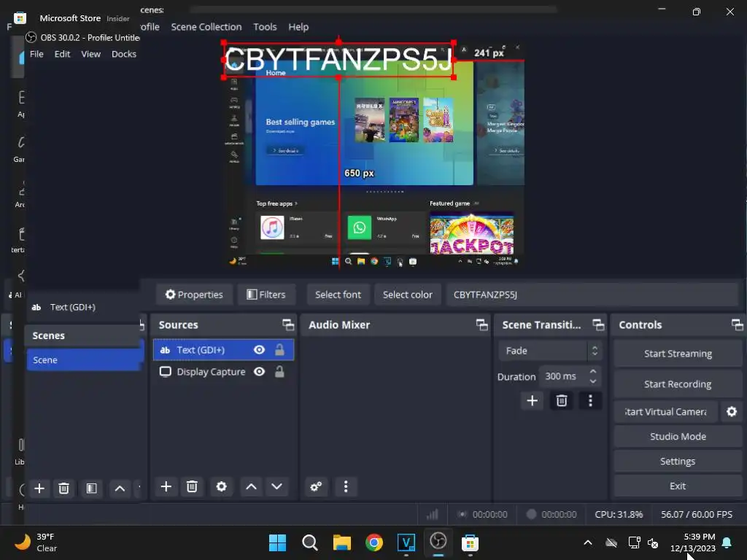Open the Fade transition dropdown
The height and width of the screenshot is (560, 747).
(x=550, y=351)
